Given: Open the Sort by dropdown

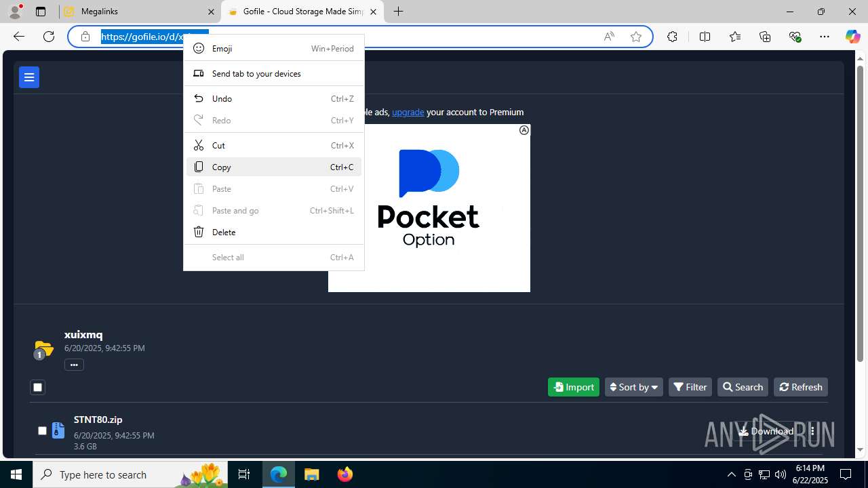Looking at the screenshot, I should pos(633,387).
